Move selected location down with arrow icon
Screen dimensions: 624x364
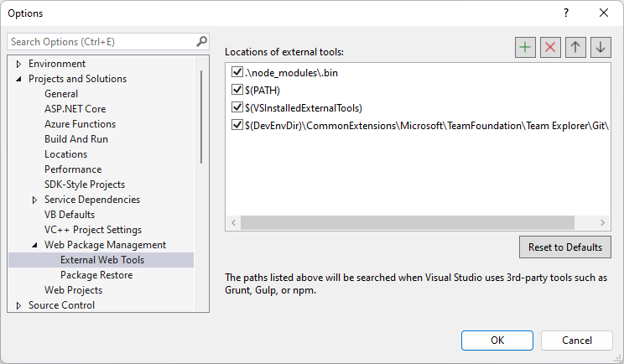click(601, 48)
